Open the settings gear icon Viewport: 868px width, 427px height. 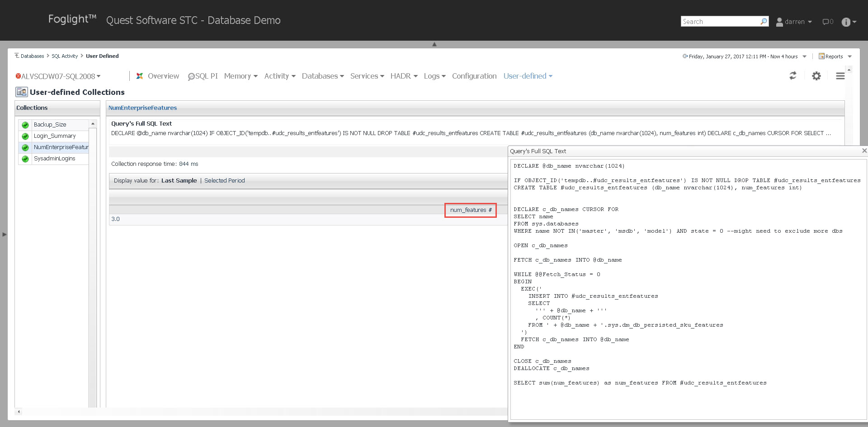pos(816,76)
